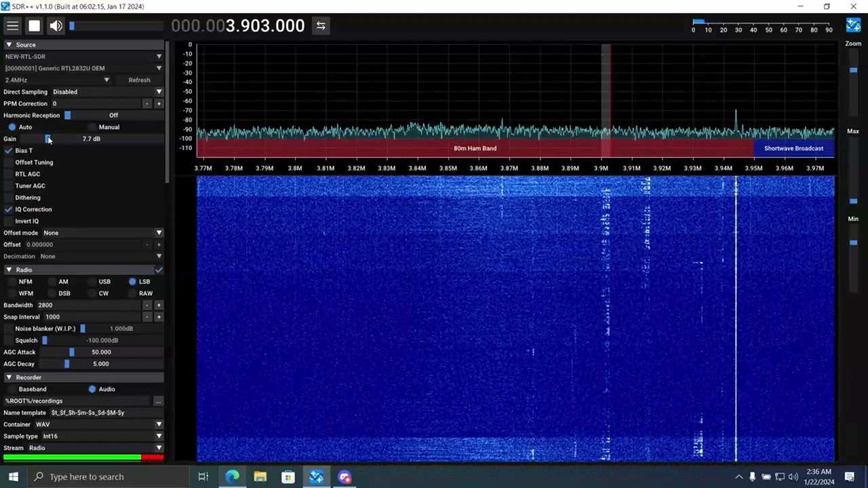Open the Sample type Int16 dropdown

pos(102,436)
